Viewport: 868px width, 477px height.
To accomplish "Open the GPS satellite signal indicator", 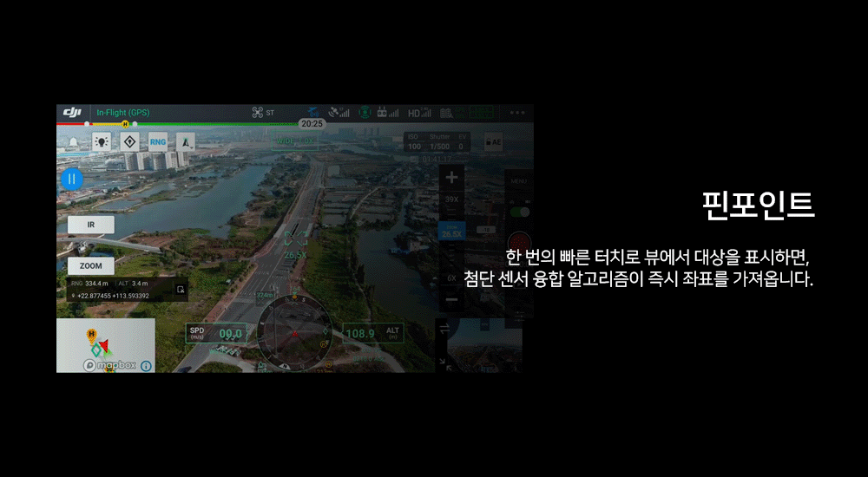I will pos(339,113).
